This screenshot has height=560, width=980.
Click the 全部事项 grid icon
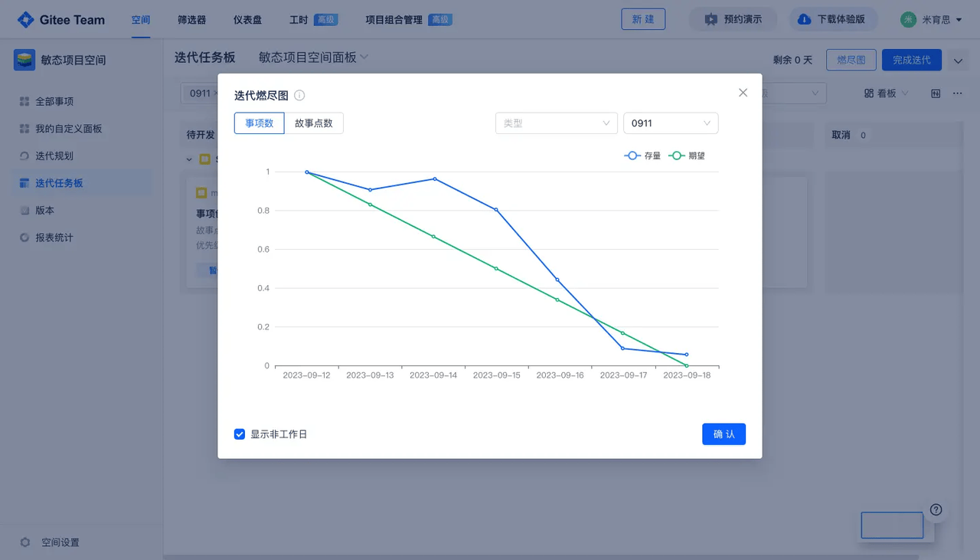coord(24,101)
